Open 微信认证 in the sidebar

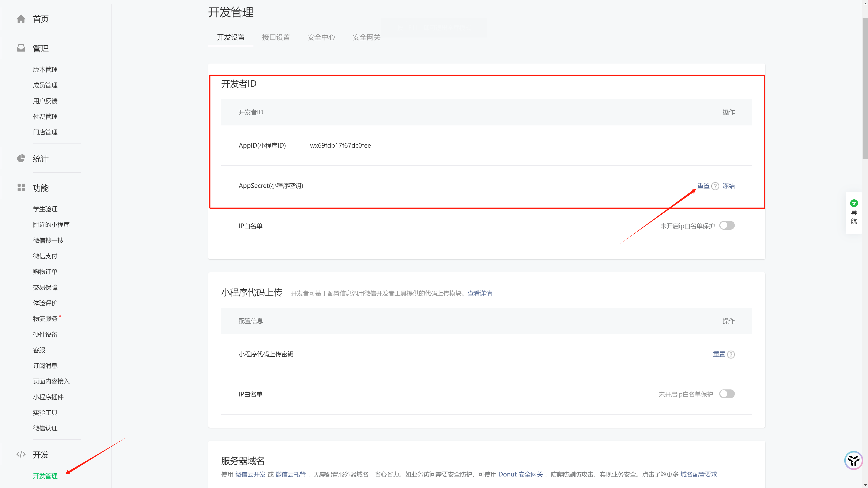click(x=45, y=428)
